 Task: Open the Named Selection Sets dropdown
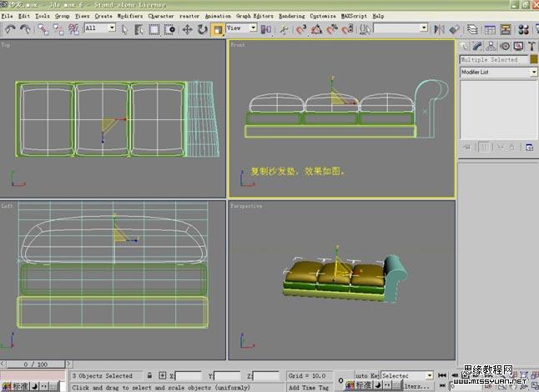pyautogui.click(x=400, y=28)
